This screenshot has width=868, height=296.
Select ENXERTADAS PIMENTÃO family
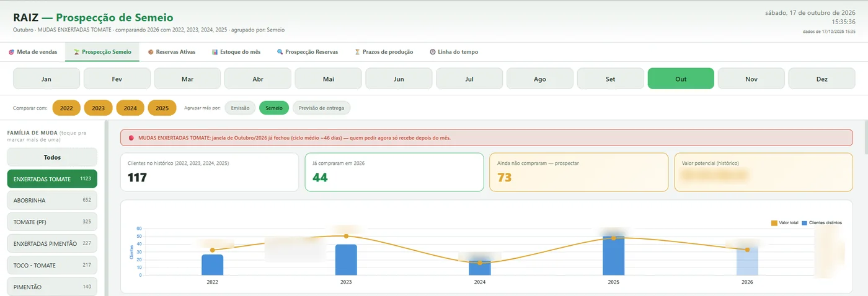[52, 243]
